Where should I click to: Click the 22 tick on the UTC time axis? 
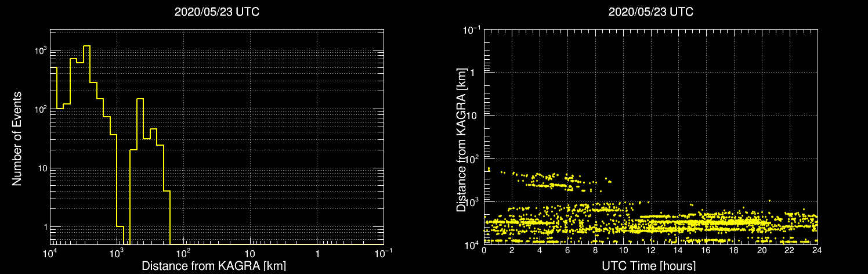(x=789, y=251)
